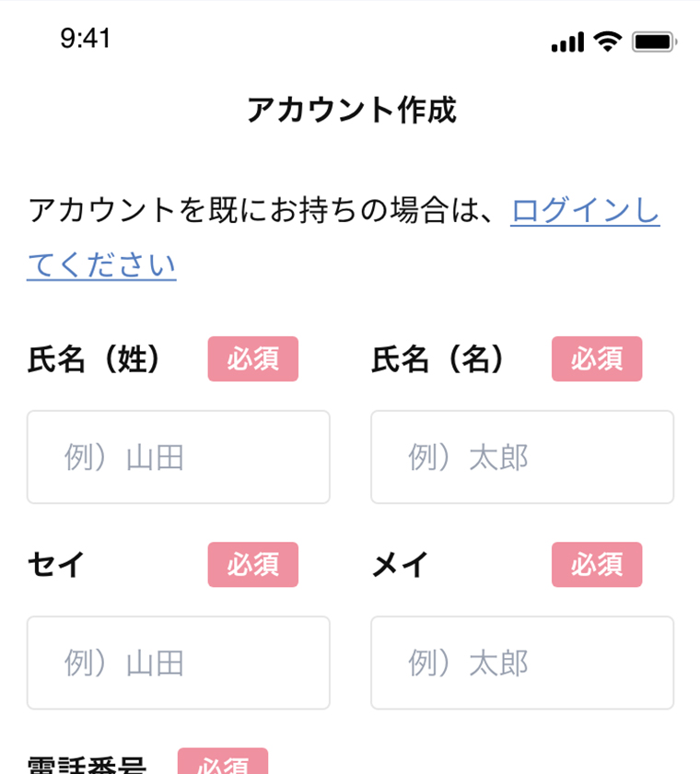Focus the 氏名(姓) input with placeholder 山田
The width and height of the screenshot is (700, 774).
179,457
